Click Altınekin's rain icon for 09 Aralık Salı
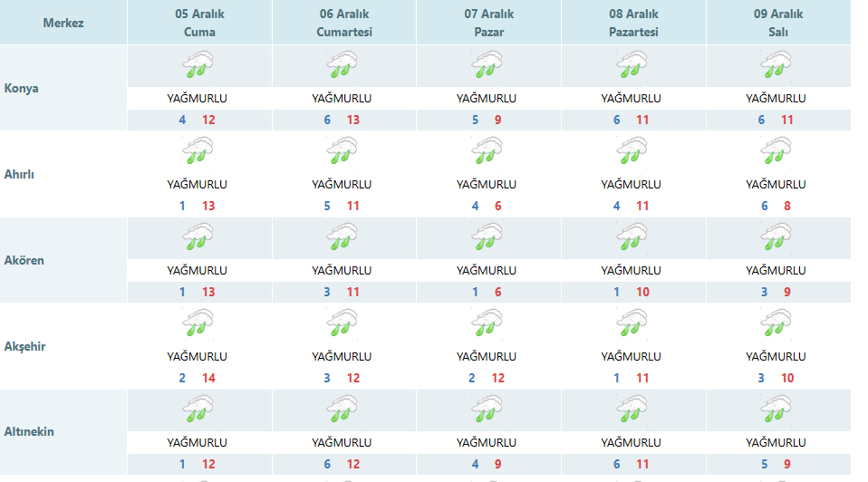This screenshot has width=868, height=482. click(776, 410)
